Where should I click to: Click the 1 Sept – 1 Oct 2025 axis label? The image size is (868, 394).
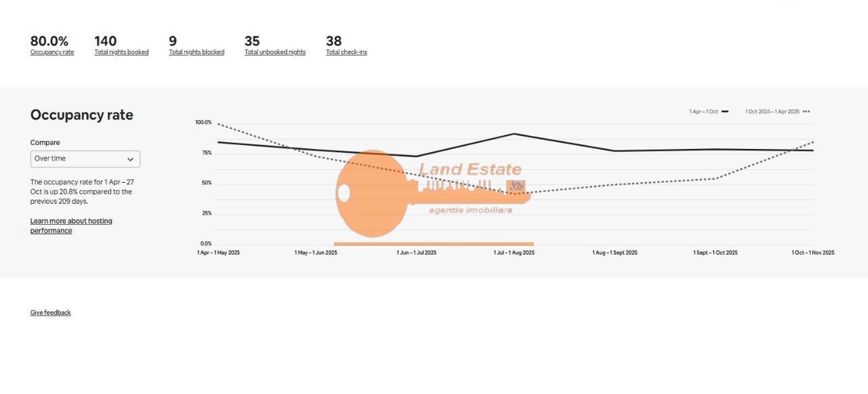(715, 253)
